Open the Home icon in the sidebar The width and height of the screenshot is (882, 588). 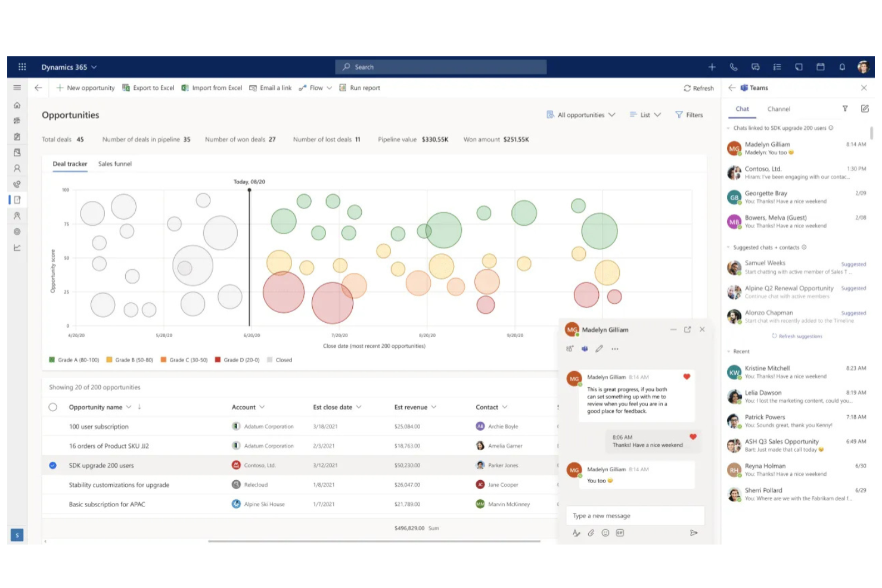pyautogui.click(x=17, y=105)
